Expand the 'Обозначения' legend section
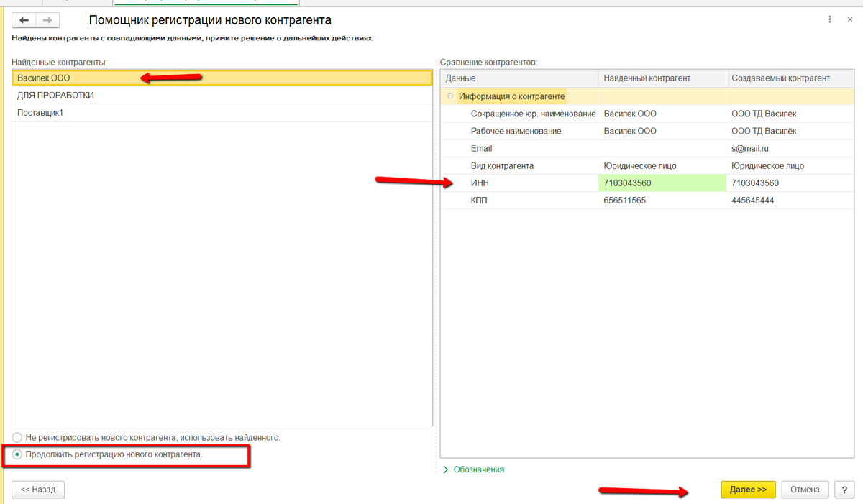 tap(473, 469)
